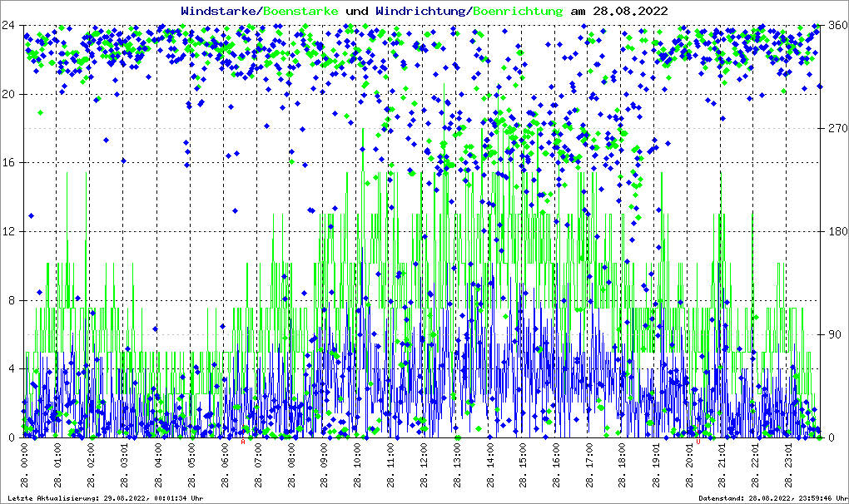Click the green 'Boenstarke' title label
This screenshot has height=504, width=849.
tap(300, 11)
